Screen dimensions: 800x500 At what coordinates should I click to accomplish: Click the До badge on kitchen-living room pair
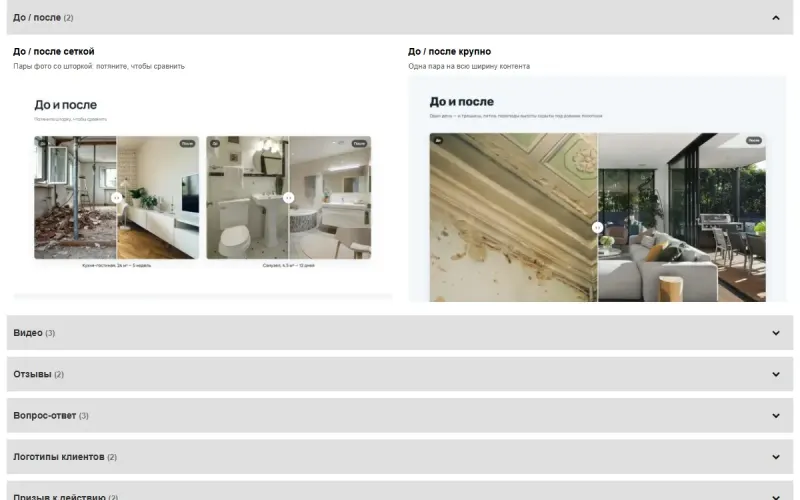click(x=43, y=143)
